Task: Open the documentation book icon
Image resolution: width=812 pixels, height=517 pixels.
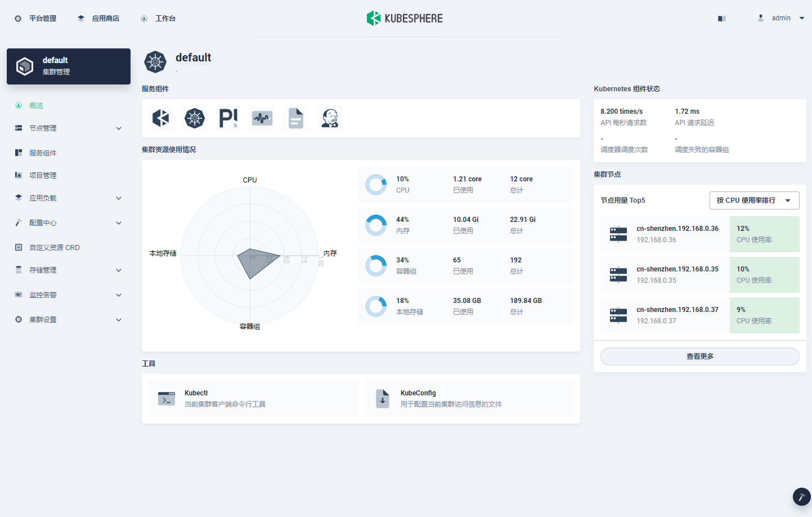Action: point(722,19)
